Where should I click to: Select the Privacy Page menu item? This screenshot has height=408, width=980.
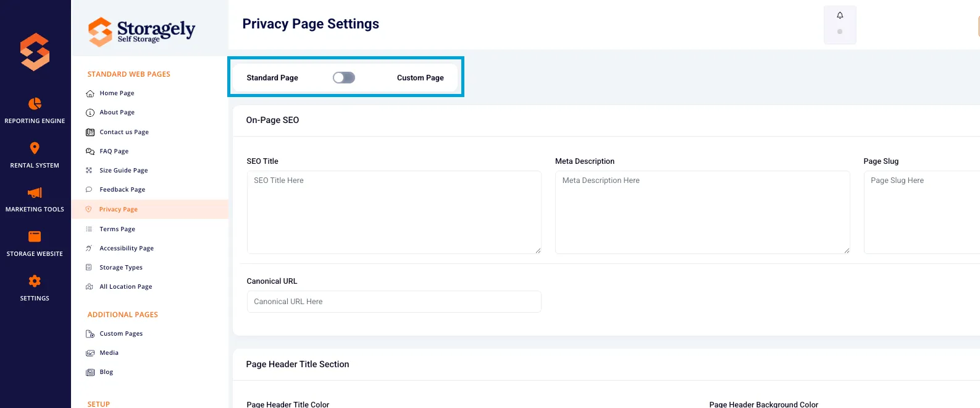[149, 209]
